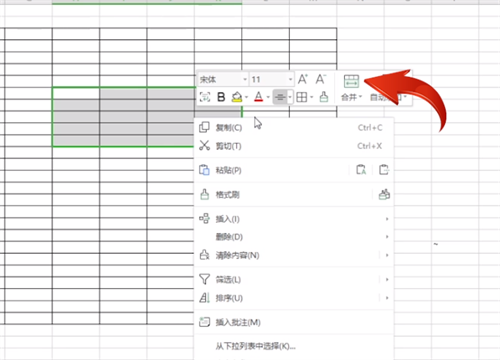
Task: Click the increase font size icon
Action: click(303, 79)
